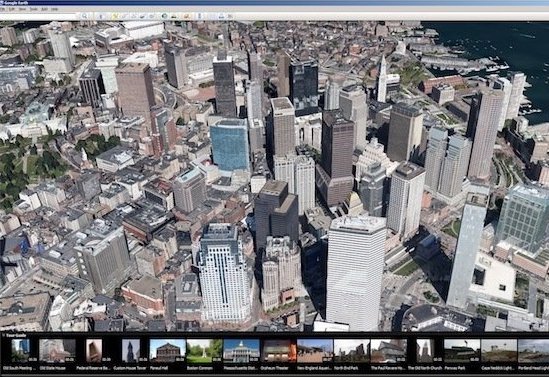
Task: Open the Old South Meeting House thumbnail
Action: 21,350
